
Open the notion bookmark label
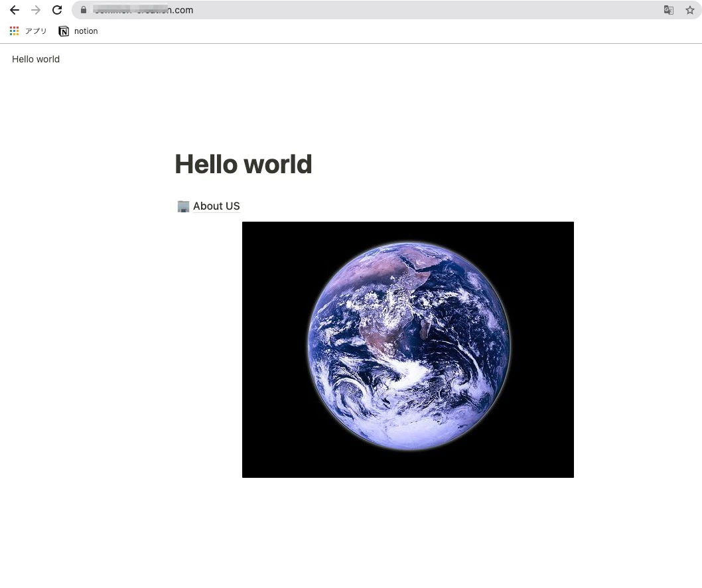click(x=86, y=31)
